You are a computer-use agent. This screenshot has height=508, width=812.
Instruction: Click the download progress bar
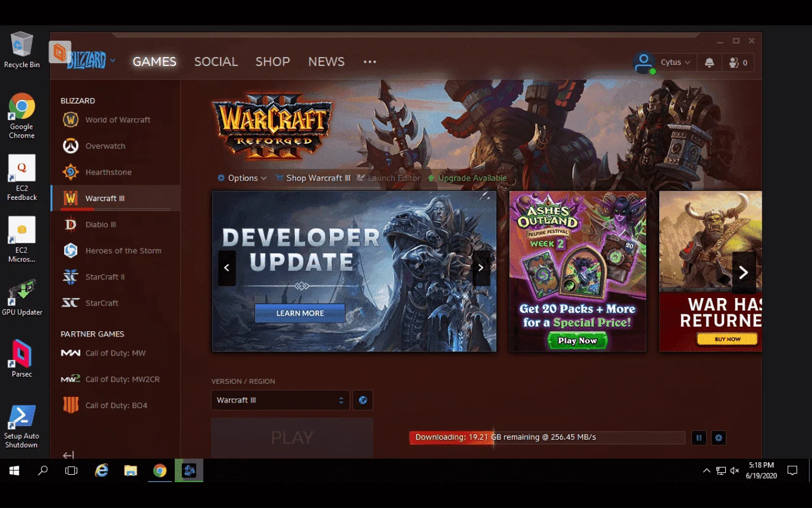(547, 437)
